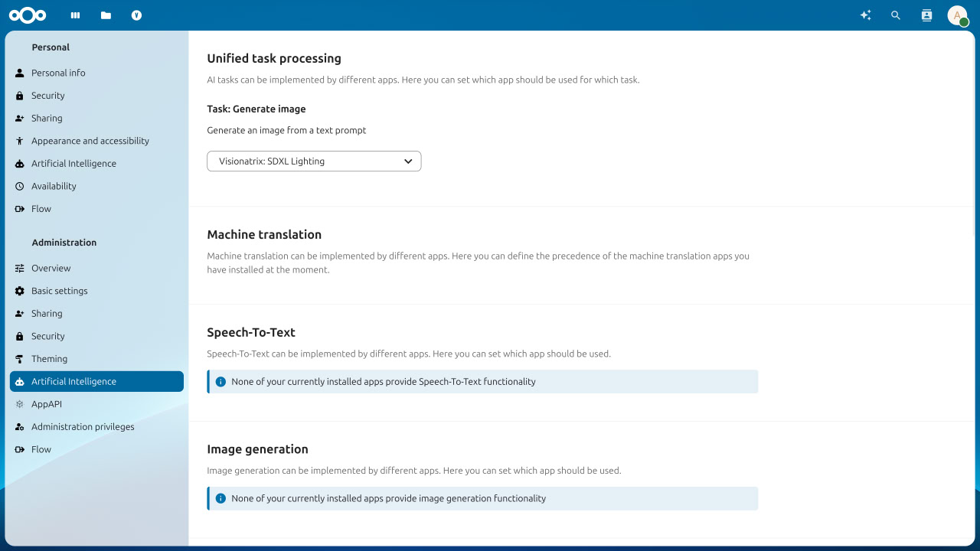Open the Dashboard app icon
This screenshot has height=551, width=980.
point(75,15)
